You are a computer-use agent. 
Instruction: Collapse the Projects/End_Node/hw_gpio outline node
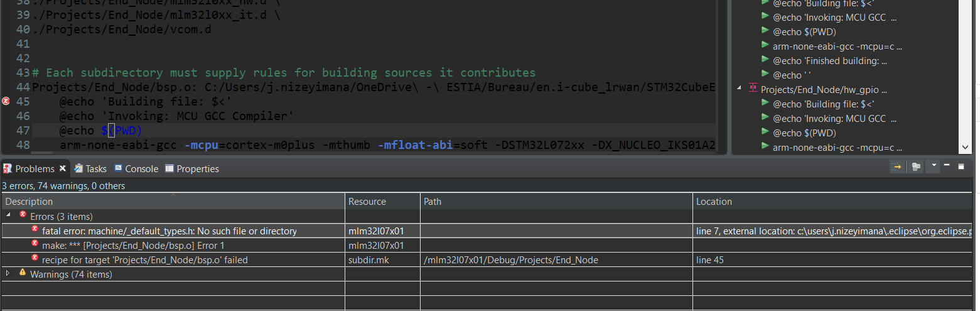point(739,89)
